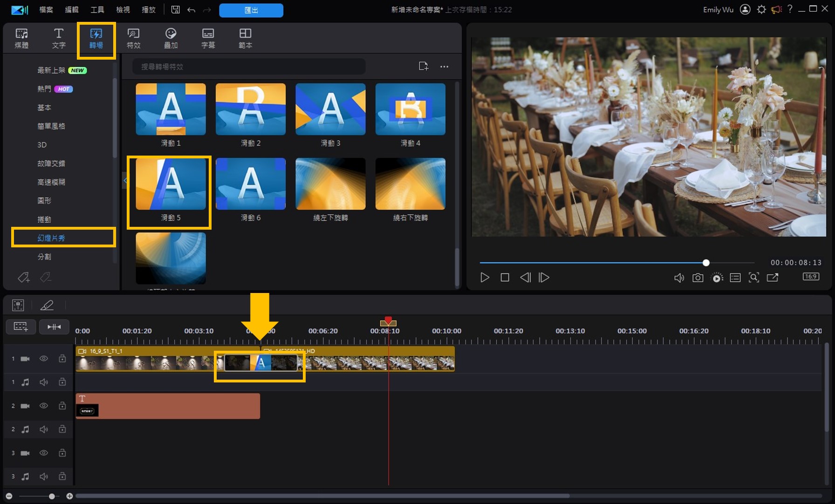This screenshot has height=504, width=835.
Task: Click the add track manager button
Action: pos(21,327)
